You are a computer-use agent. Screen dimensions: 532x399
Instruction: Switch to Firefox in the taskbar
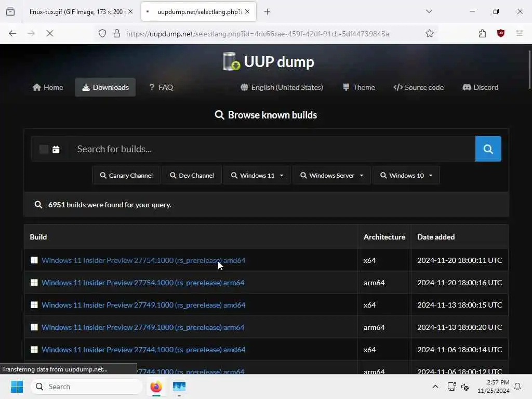[156, 387]
